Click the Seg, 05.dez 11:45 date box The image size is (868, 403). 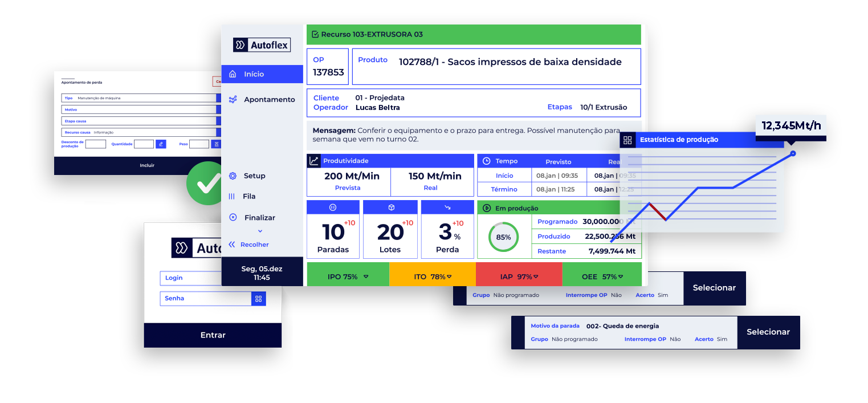[x=262, y=272]
